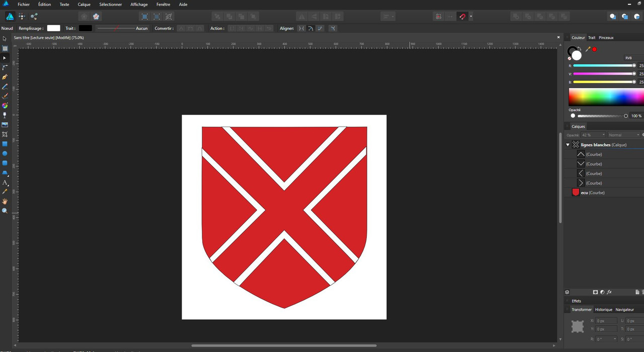The height and width of the screenshot is (352, 644).
Task: Open the Texte menu
Action: tap(64, 5)
